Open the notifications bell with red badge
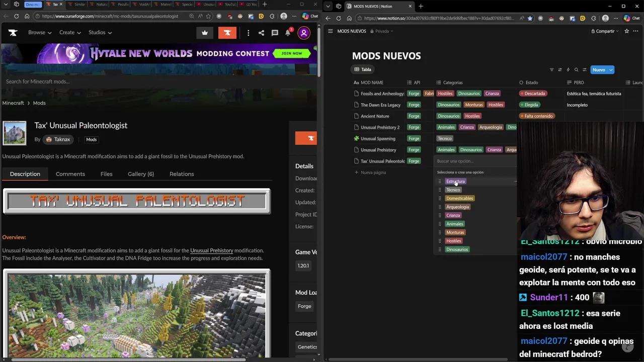 [288, 32]
